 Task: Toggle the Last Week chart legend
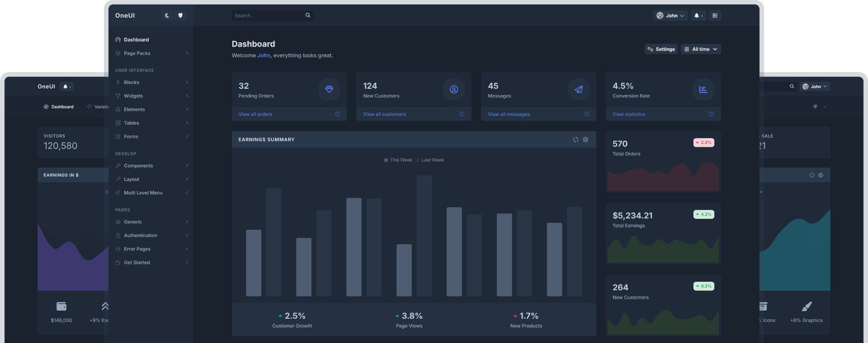(x=430, y=160)
